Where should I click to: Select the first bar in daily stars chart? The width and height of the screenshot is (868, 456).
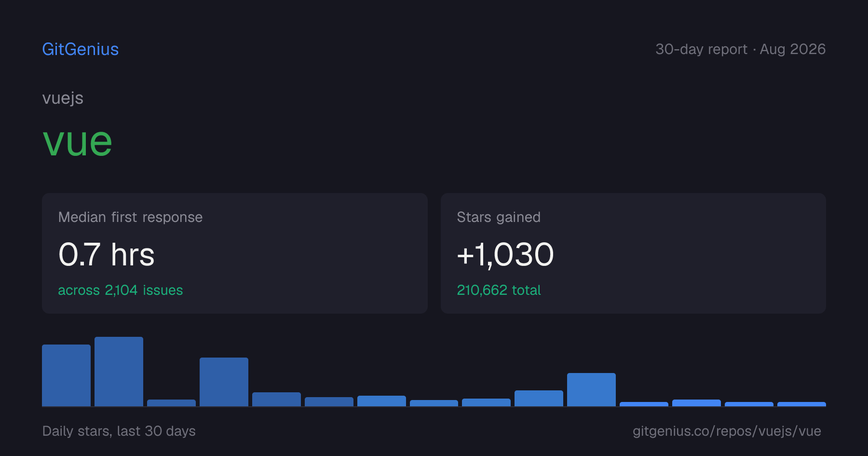pyautogui.click(x=66, y=375)
